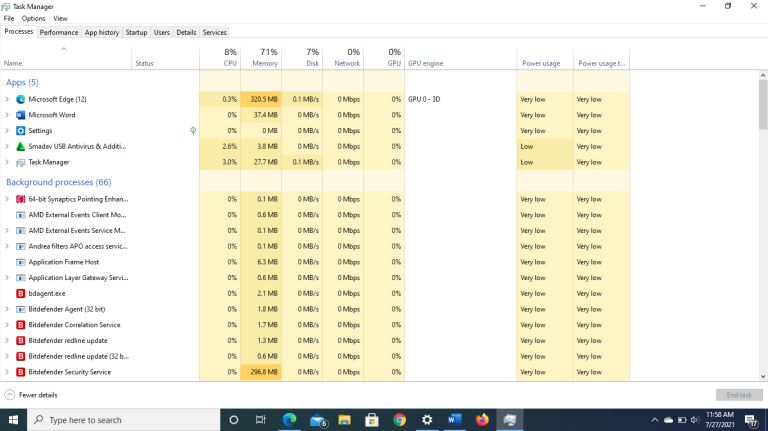
Task: Select the Bitdefender redline update icon
Action: (21, 340)
